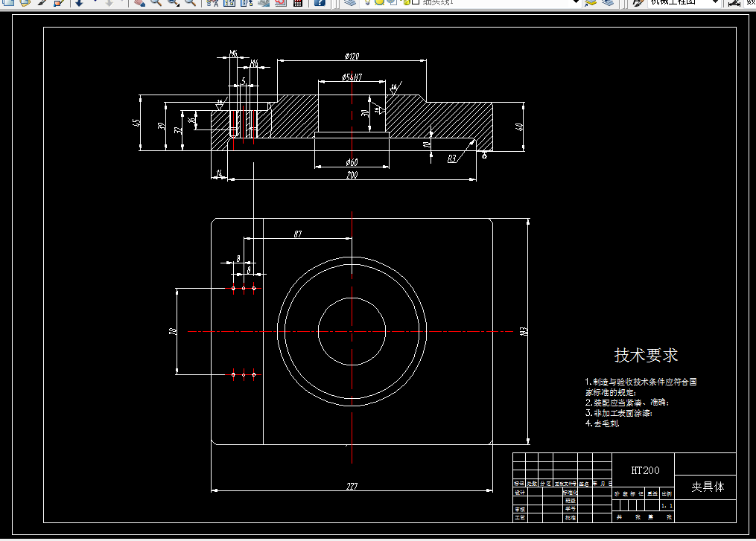Click HT200 material in title block
Image resolution: width=756 pixels, height=541 pixels.
(x=645, y=470)
